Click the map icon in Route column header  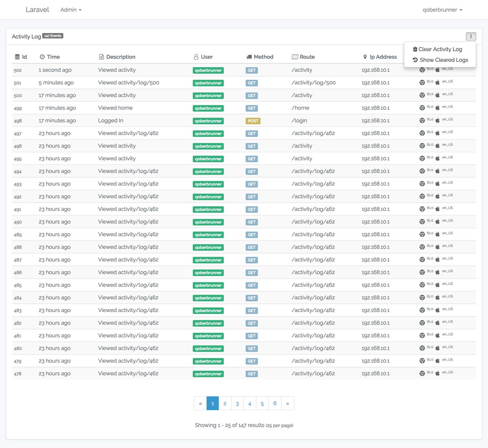click(295, 57)
